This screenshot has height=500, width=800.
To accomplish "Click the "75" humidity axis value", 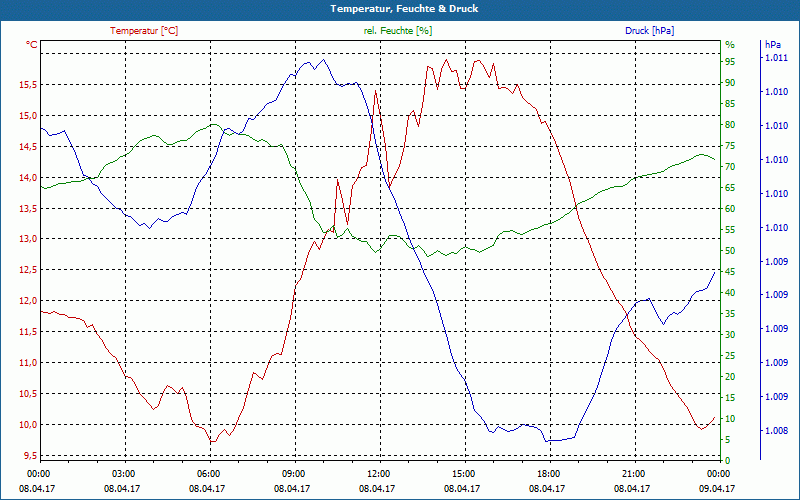I will point(730,146).
